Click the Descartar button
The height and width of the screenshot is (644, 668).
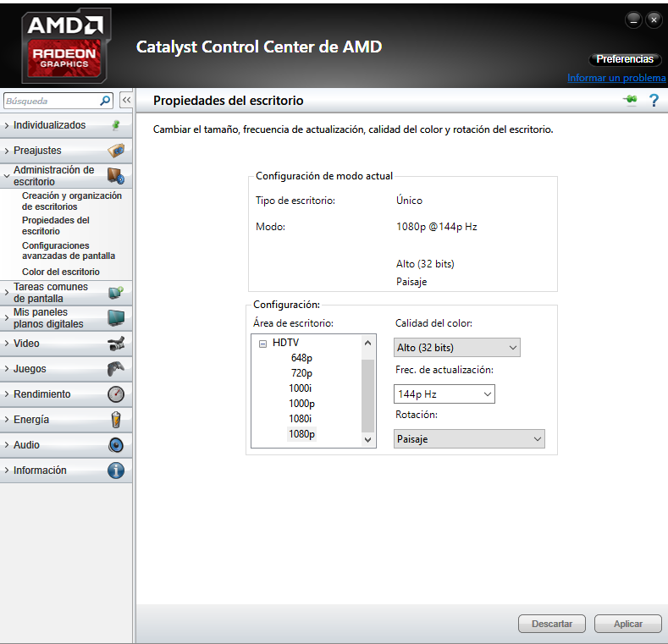point(552,624)
